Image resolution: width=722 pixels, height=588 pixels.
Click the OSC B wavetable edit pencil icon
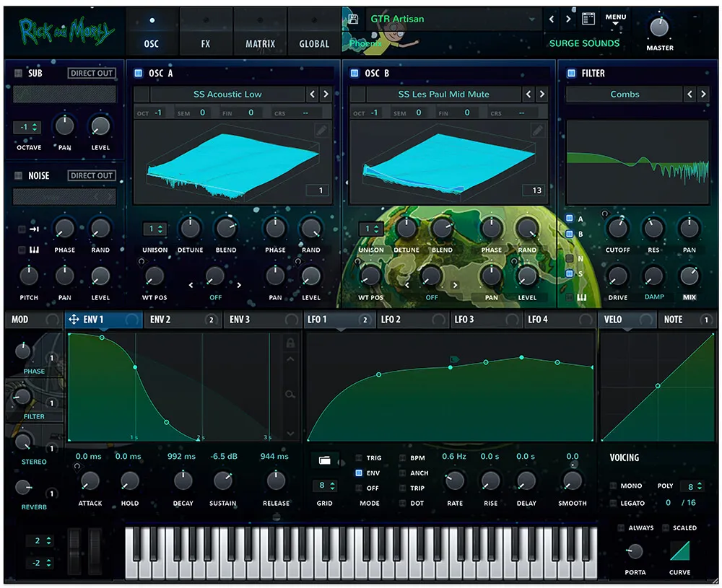coord(537,131)
